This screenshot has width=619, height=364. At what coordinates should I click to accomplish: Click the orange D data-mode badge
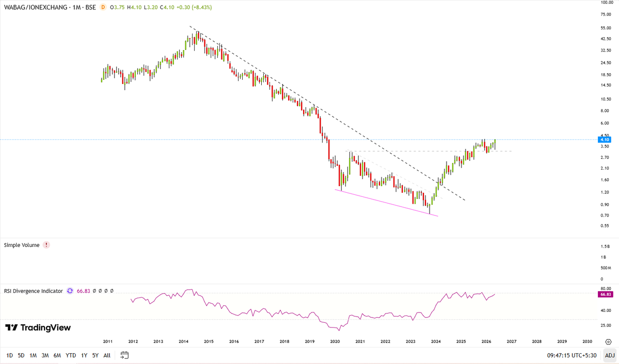[103, 7]
